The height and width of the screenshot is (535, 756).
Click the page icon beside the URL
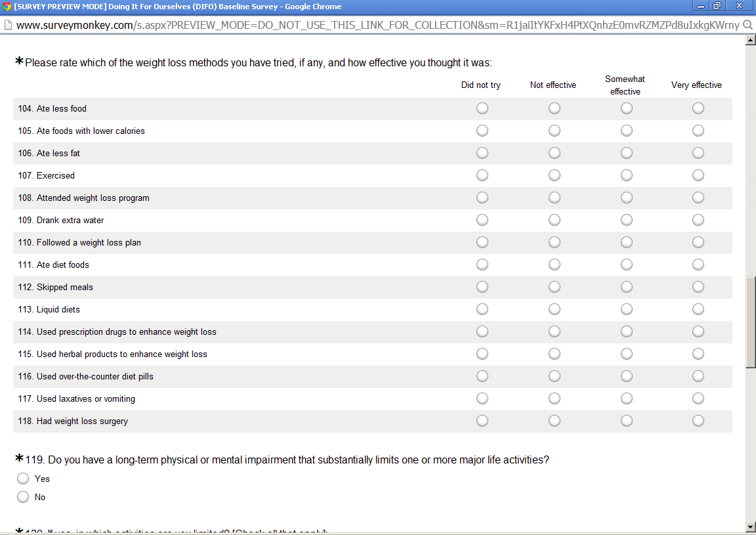point(7,25)
